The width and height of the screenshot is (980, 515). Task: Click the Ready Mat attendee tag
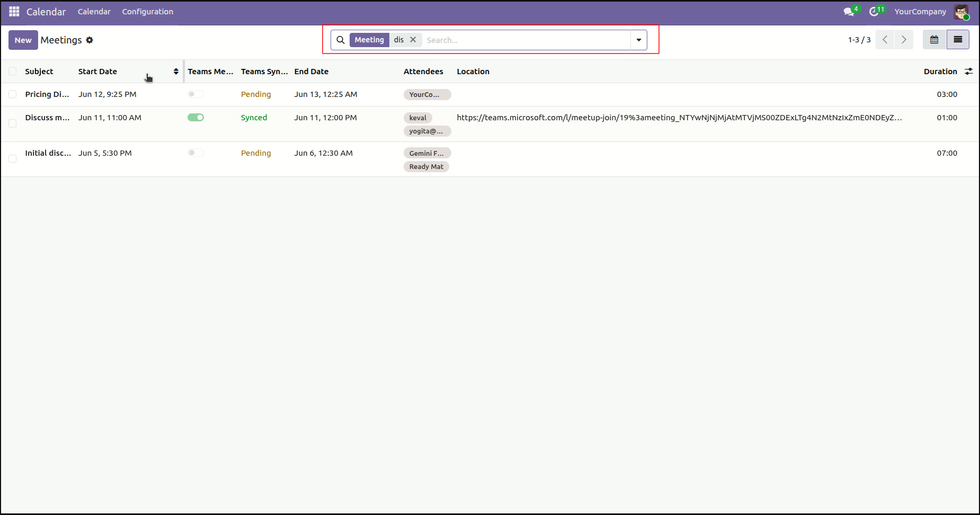tap(426, 166)
